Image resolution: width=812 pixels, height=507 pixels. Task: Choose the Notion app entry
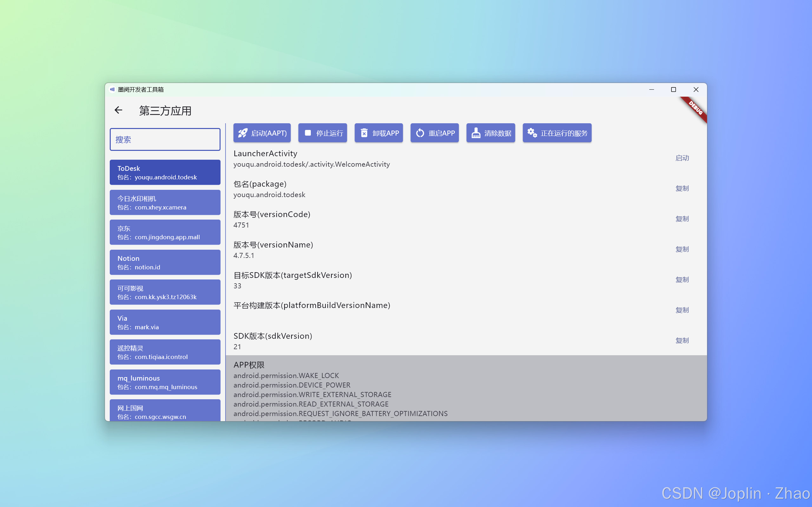click(165, 262)
